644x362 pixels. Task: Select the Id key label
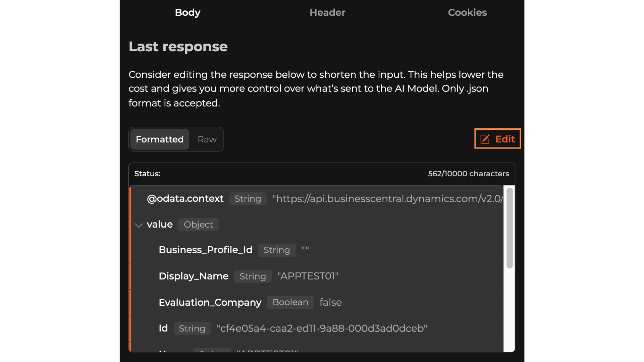pos(163,328)
